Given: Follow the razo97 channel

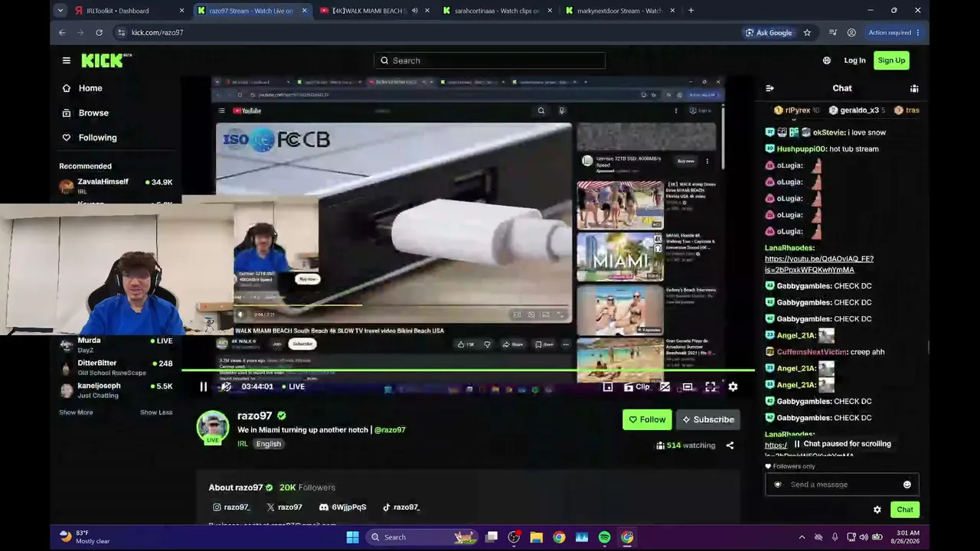Looking at the screenshot, I should (x=647, y=419).
